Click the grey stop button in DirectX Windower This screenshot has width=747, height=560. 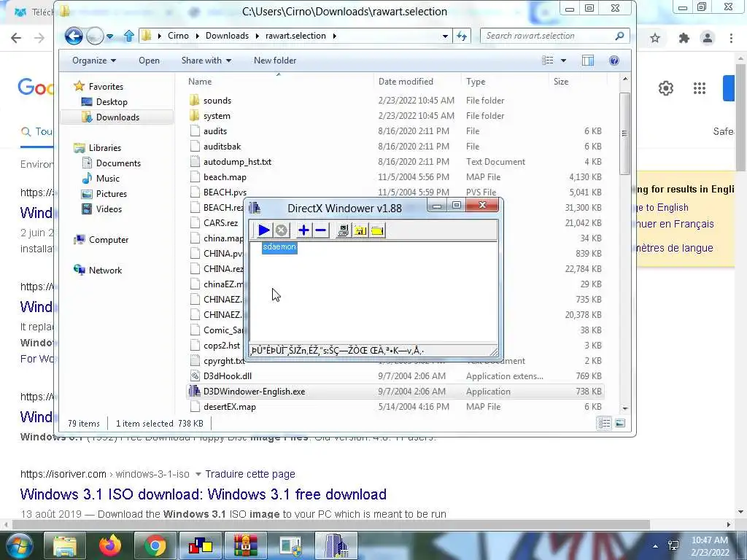click(x=282, y=231)
